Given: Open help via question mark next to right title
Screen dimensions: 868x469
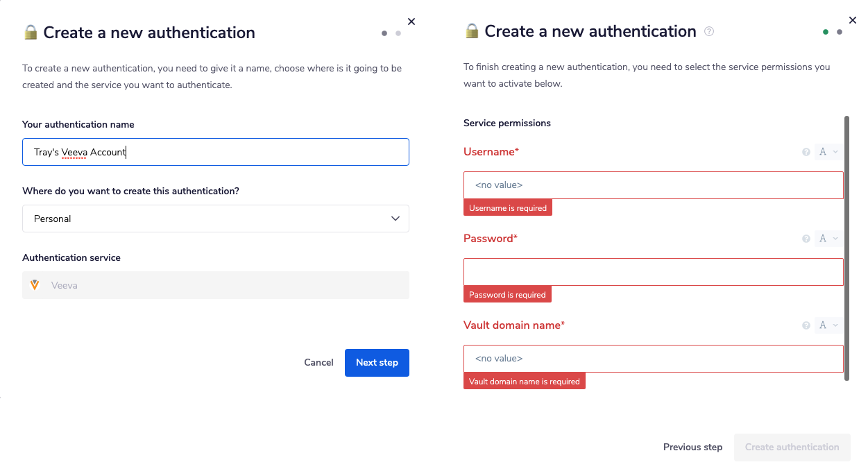Looking at the screenshot, I should (708, 31).
